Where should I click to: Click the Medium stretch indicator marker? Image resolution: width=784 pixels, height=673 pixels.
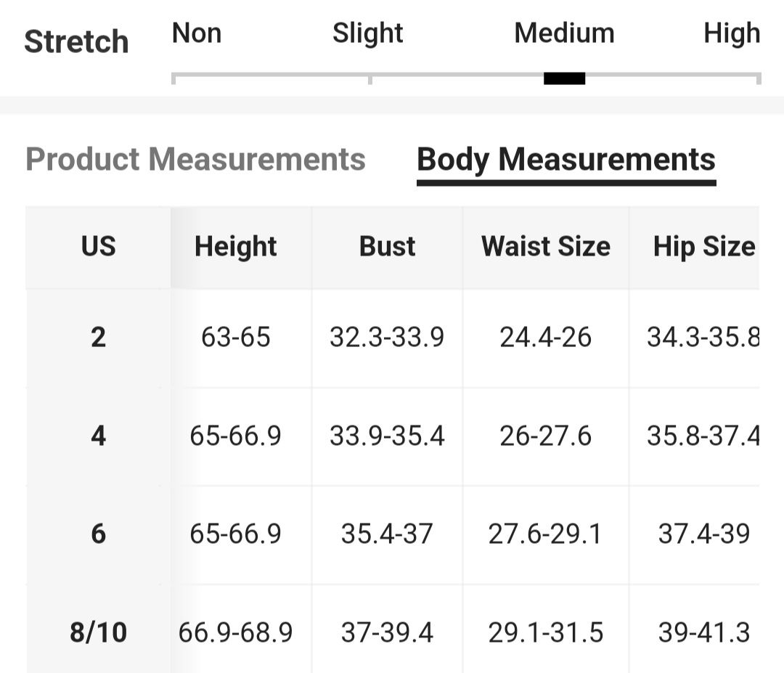(x=565, y=78)
